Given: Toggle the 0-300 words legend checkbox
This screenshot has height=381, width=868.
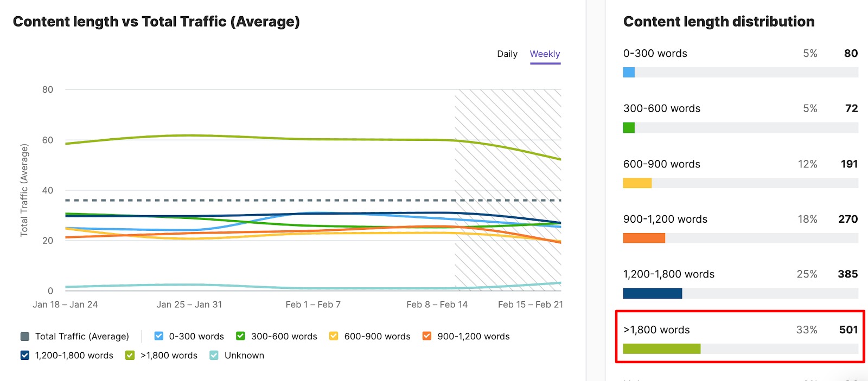Looking at the screenshot, I should click(159, 336).
